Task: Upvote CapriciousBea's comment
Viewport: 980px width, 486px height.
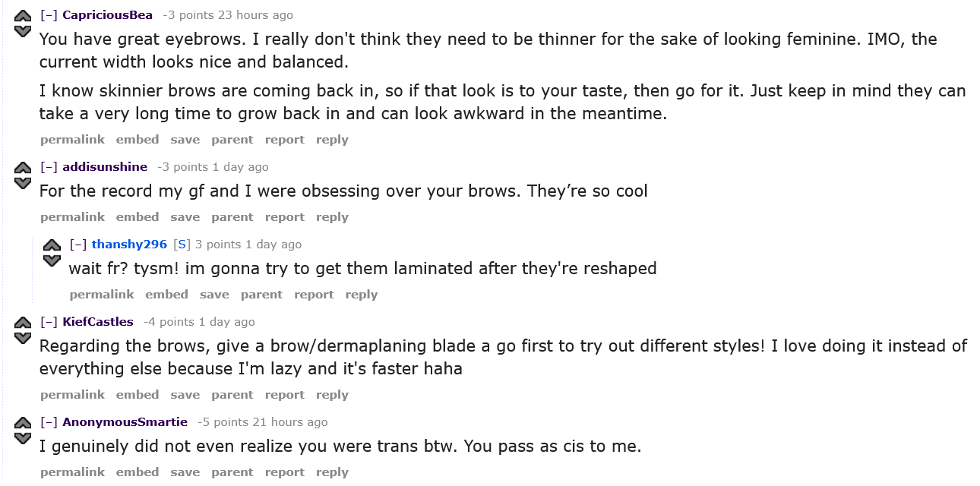Action: tap(23, 16)
